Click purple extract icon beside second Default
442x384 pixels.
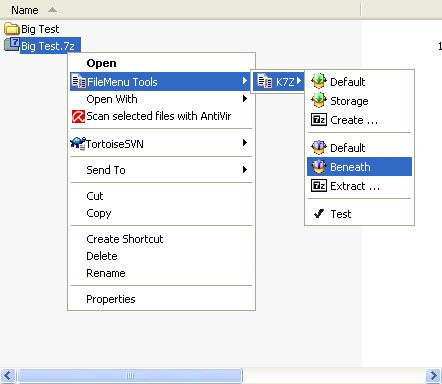pos(319,147)
